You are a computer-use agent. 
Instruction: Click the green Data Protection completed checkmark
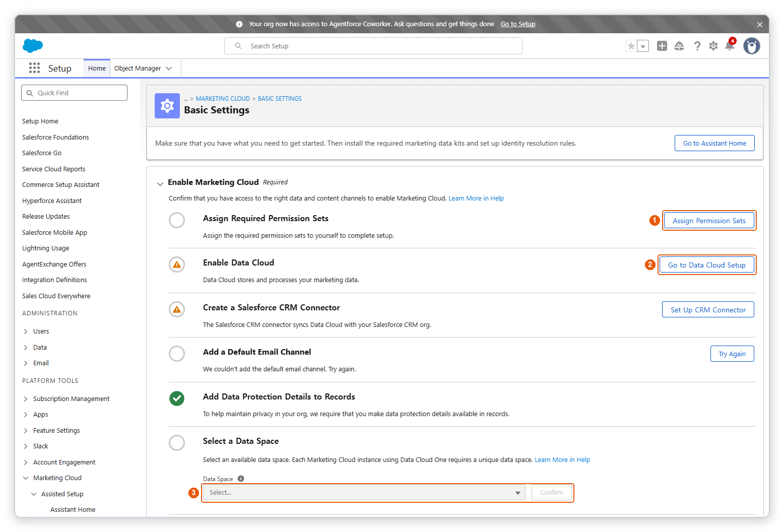click(177, 398)
